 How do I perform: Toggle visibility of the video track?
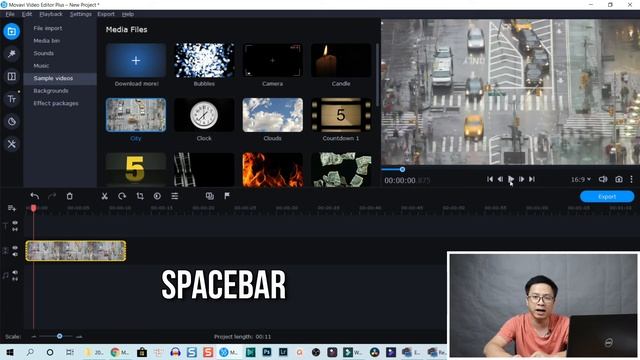click(x=15, y=248)
